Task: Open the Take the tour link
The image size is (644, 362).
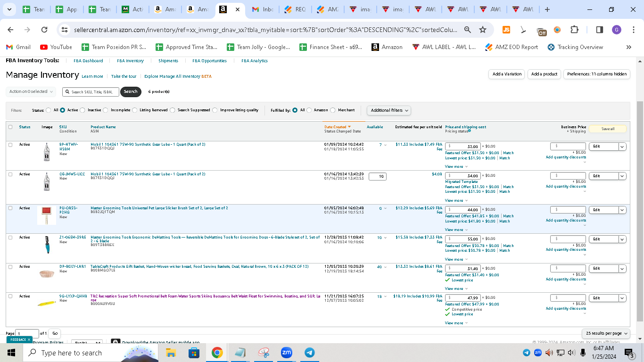Action: [124, 76]
